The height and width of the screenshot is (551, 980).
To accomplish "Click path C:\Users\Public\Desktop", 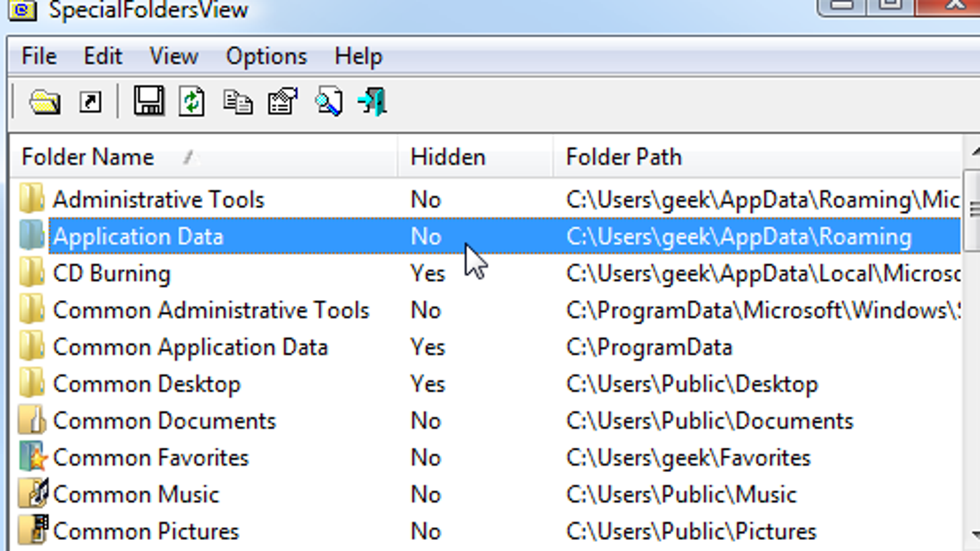I will (692, 384).
